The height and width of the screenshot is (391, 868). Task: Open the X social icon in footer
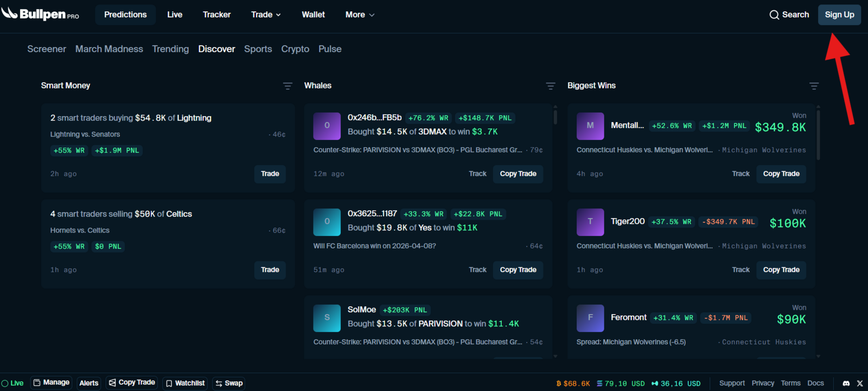[860, 383]
